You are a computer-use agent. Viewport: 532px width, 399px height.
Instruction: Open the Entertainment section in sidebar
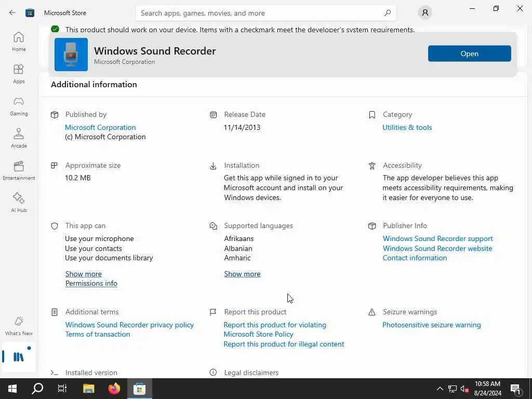coord(19,170)
